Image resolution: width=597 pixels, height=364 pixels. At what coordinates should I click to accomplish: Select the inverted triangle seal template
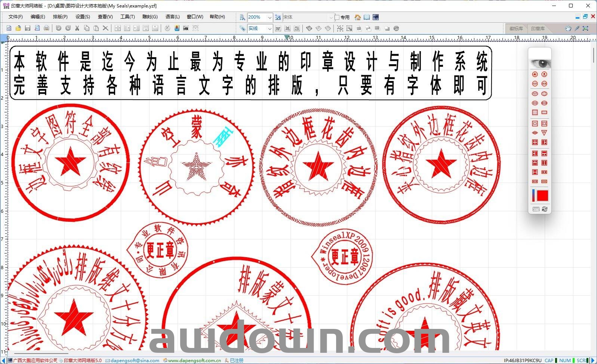coord(544,133)
